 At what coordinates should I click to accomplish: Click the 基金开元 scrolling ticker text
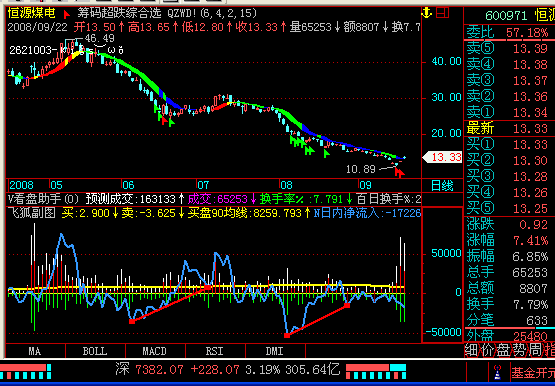click(533, 372)
